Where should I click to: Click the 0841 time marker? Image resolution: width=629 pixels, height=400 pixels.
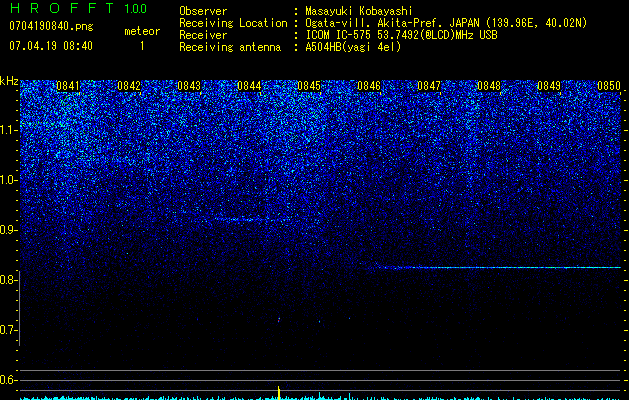pyautogui.click(x=68, y=86)
